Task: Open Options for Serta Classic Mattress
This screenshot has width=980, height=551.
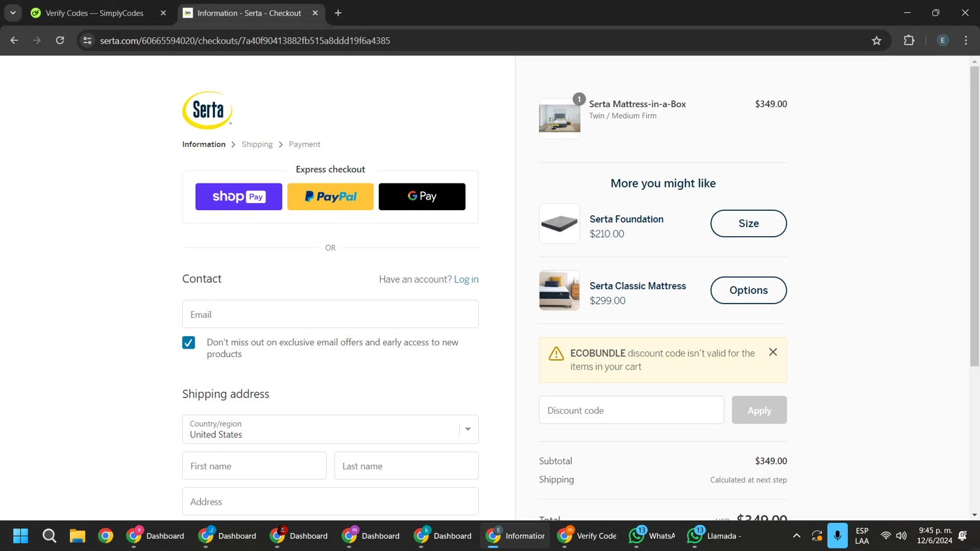Action: tap(749, 291)
